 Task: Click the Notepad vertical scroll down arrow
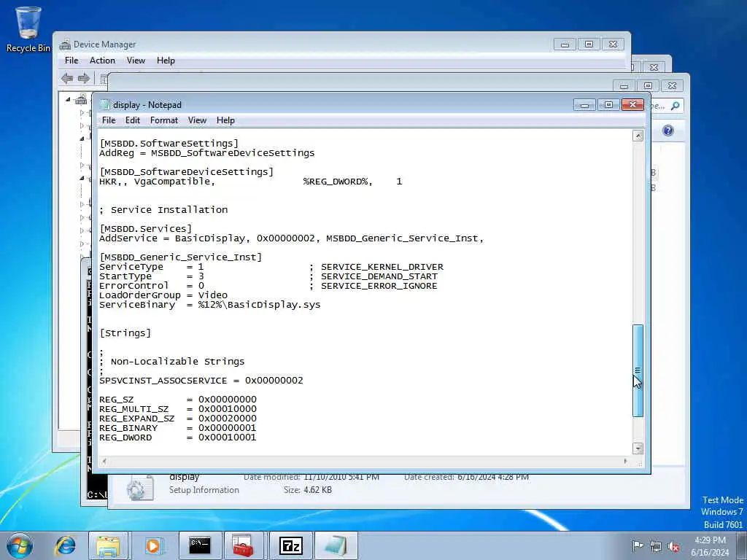coord(638,448)
